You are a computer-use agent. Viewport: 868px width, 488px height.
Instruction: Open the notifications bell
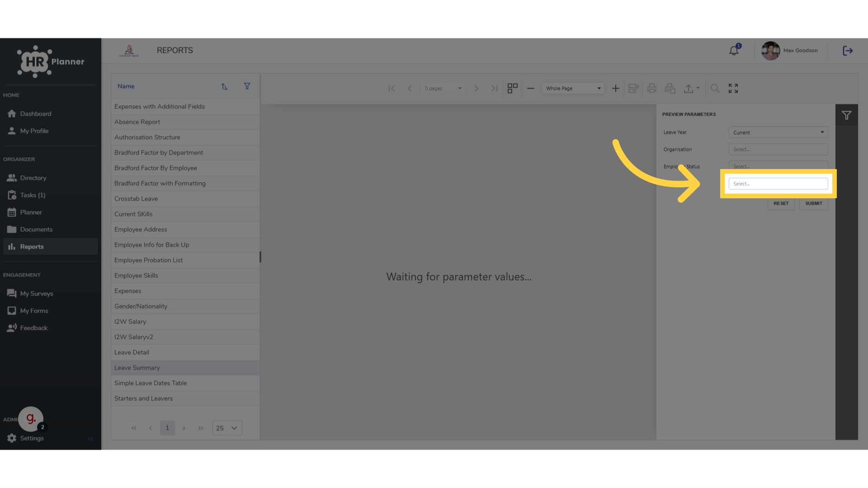[734, 51]
